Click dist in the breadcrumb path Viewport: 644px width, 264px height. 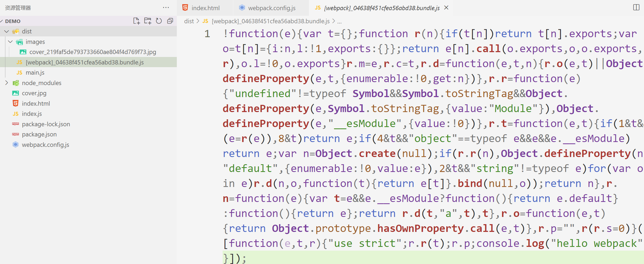[x=189, y=21]
